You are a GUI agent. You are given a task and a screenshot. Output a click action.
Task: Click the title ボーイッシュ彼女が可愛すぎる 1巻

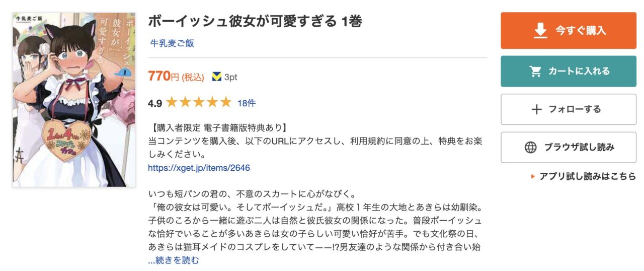click(255, 22)
